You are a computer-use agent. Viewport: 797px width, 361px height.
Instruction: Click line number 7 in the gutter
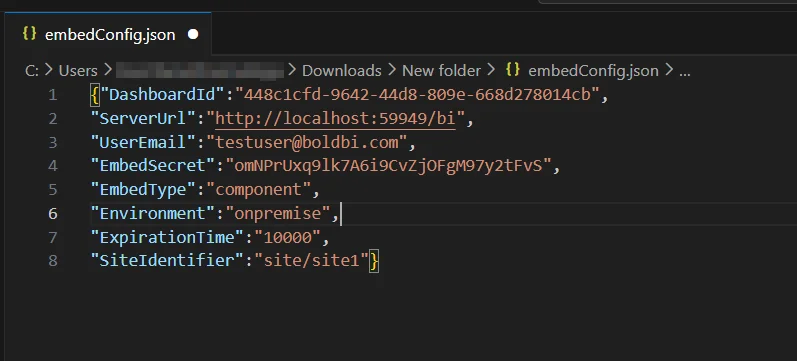coord(53,237)
